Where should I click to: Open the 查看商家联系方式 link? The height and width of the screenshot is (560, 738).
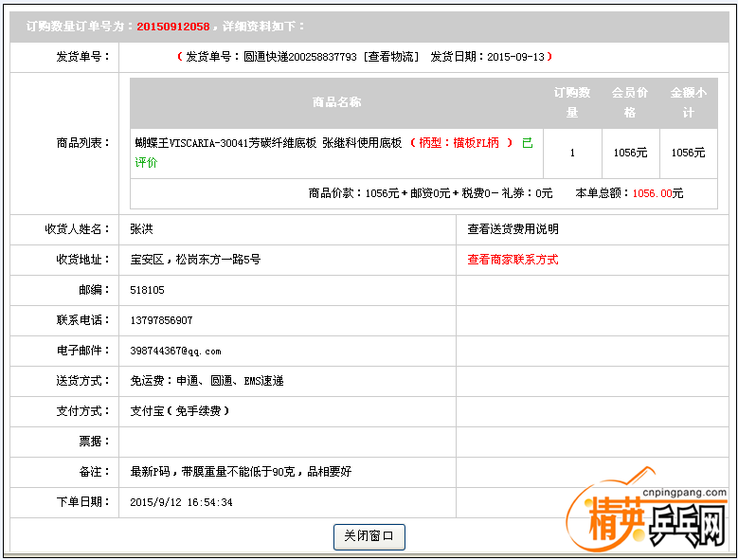point(513,260)
